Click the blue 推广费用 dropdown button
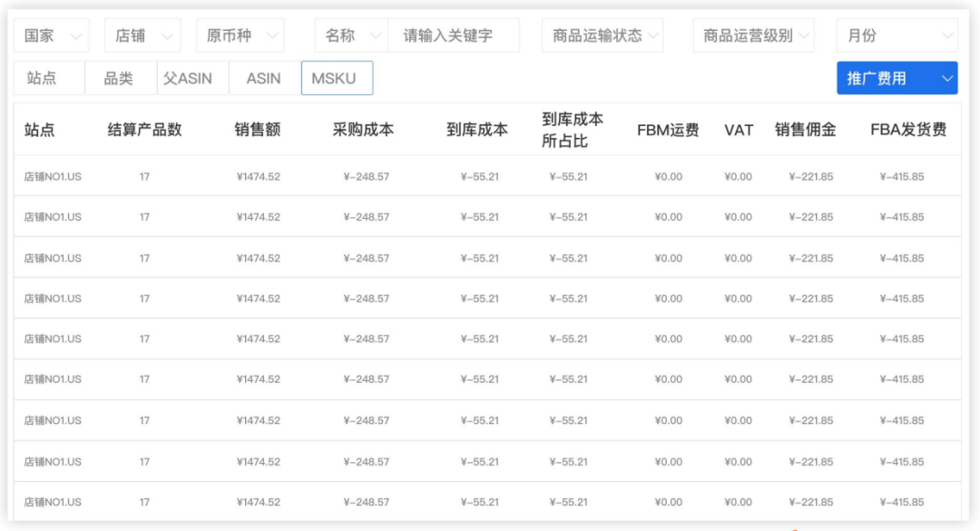Image resolution: width=980 pixels, height=531 pixels. (897, 78)
